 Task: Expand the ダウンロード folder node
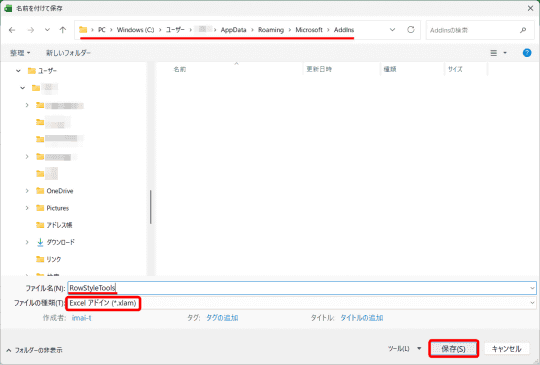pyautogui.click(x=27, y=242)
